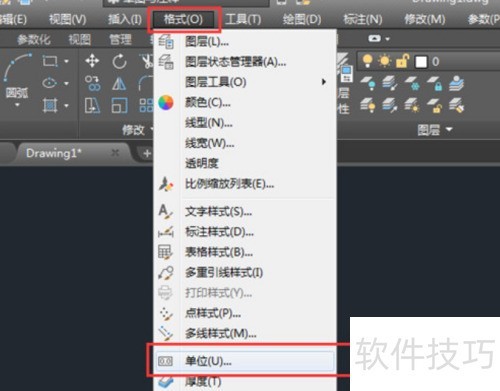Click the layer lock tool with padlock
The image size is (500, 391).
(434, 83)
